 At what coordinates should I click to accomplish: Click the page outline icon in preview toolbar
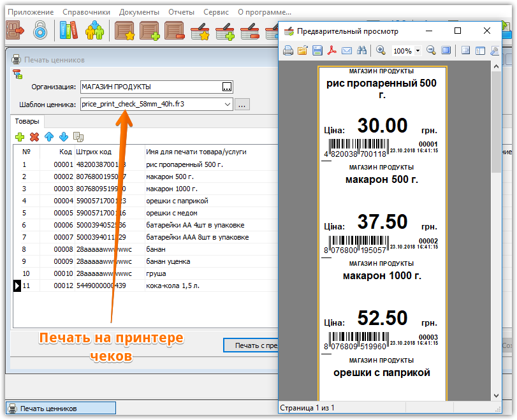coord(465,50)
